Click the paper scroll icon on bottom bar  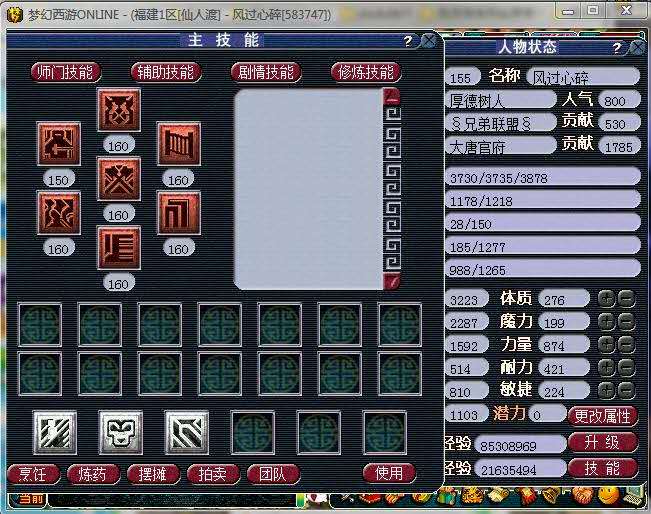pos(499,496)
